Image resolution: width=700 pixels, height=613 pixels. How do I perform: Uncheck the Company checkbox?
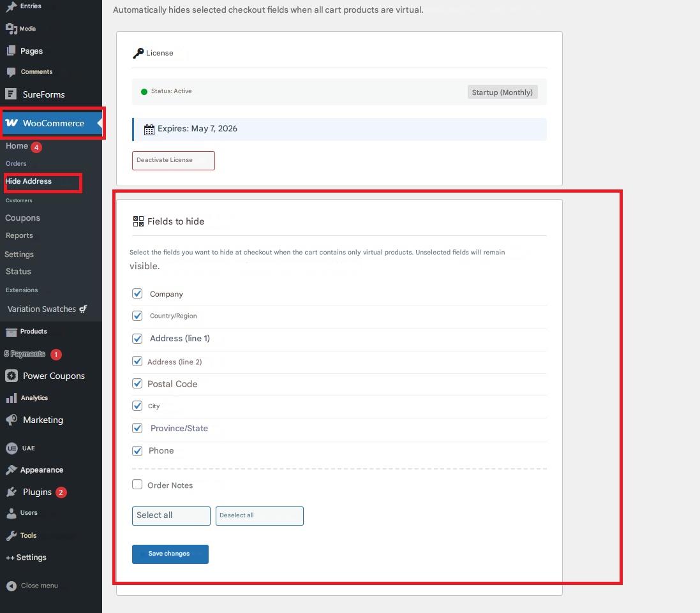pyautogui.click(x=137, y=293)
